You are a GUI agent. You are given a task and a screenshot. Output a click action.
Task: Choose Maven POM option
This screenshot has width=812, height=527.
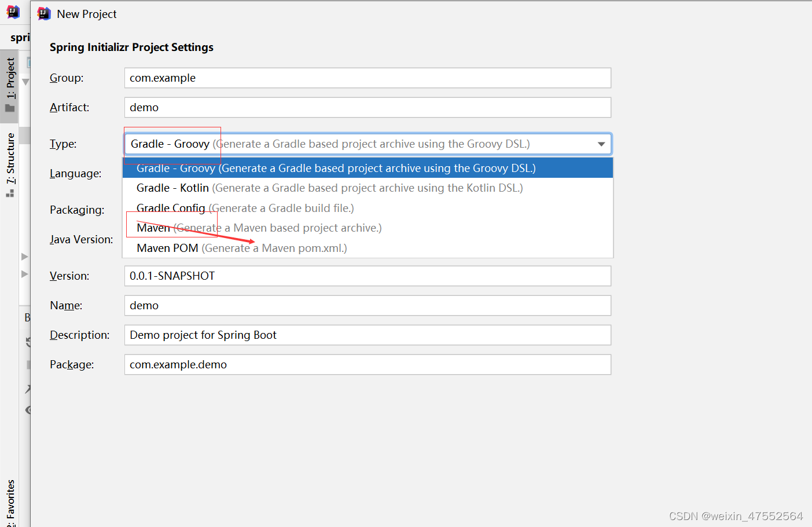tap(368, 248)
